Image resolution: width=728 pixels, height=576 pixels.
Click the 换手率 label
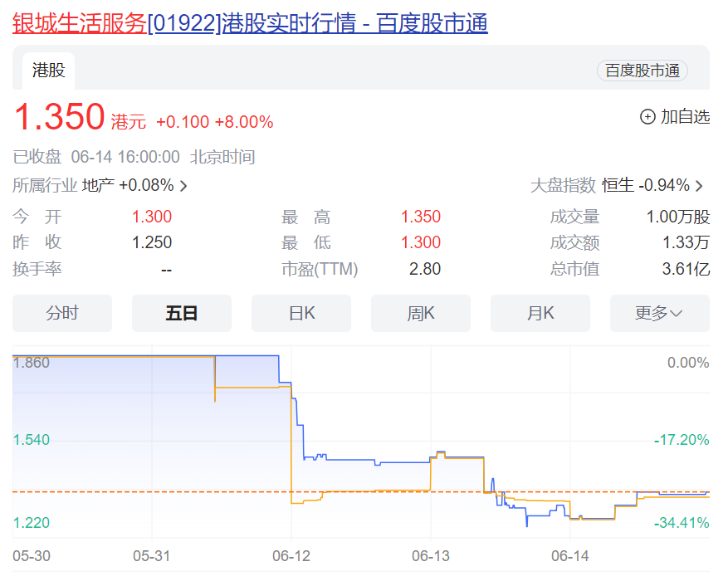tap(37, 269)
